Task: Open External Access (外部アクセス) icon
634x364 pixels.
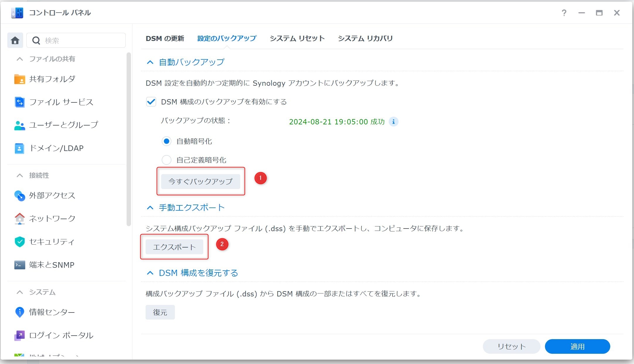Action: [20, 195]
